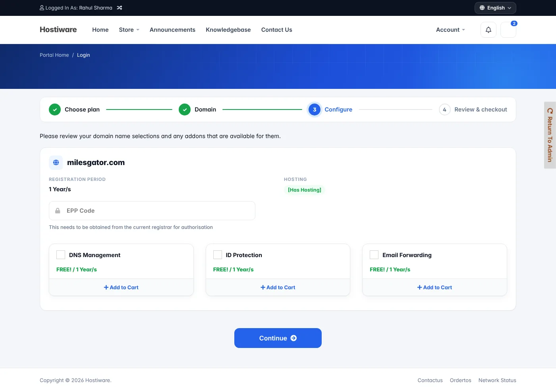Click the globe icon beside milesgator.com

[56, 162]
